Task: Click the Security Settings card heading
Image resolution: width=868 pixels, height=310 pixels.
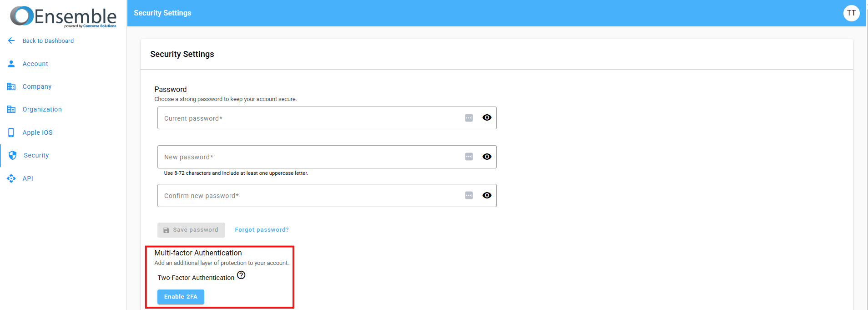Action: 182,54
